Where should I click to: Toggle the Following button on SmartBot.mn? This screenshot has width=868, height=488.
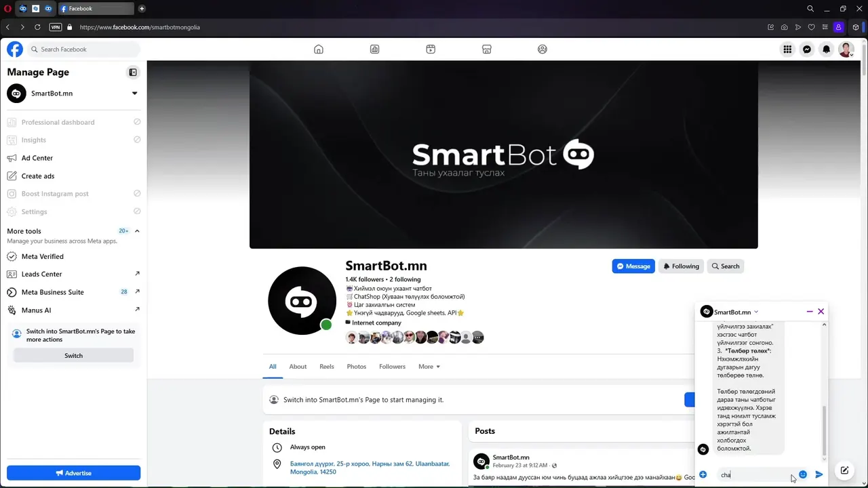(x=681, y=266)
